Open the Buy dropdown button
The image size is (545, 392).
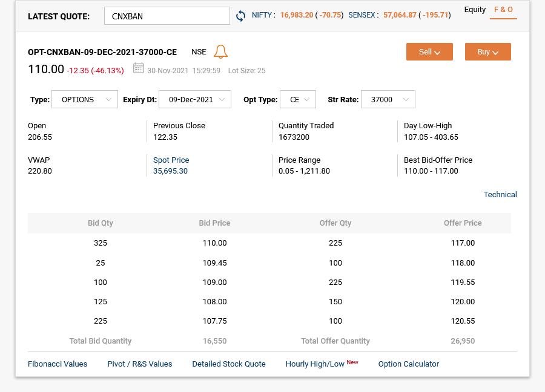[x=487, y=52]
